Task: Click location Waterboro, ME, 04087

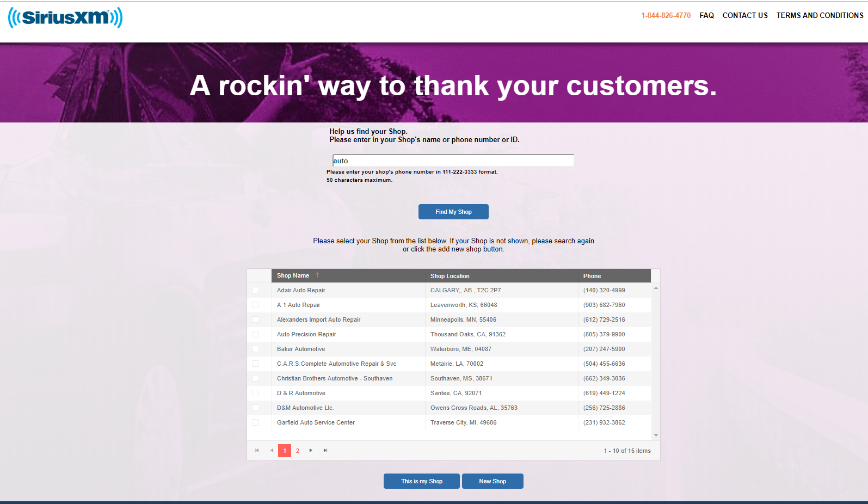Action: pyautogui.click(x=461, y=349)
